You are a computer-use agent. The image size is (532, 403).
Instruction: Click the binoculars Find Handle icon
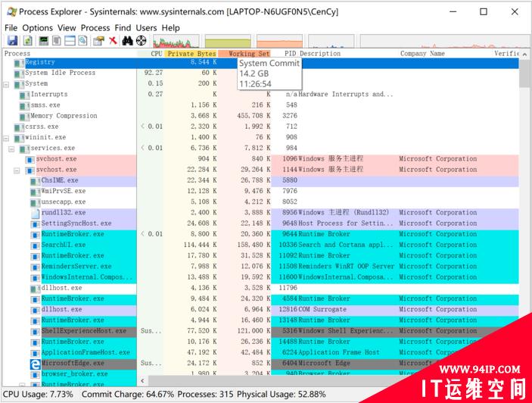coord(128,41)
